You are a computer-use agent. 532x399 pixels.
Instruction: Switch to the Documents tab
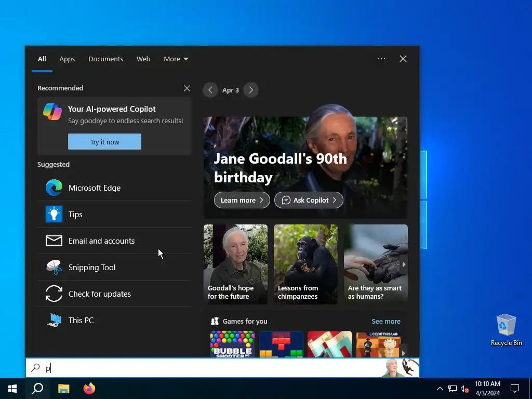(x=105, y=59)
